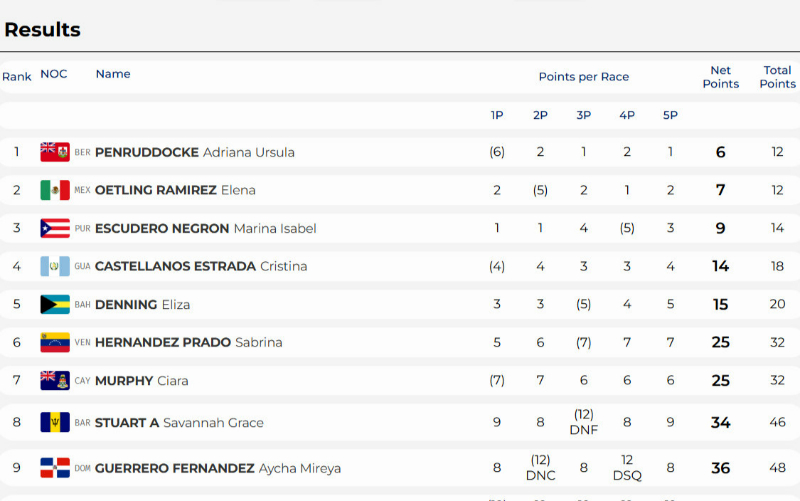Click the Venezuela flag icon

pyautogui.click(x=55, y=342)
